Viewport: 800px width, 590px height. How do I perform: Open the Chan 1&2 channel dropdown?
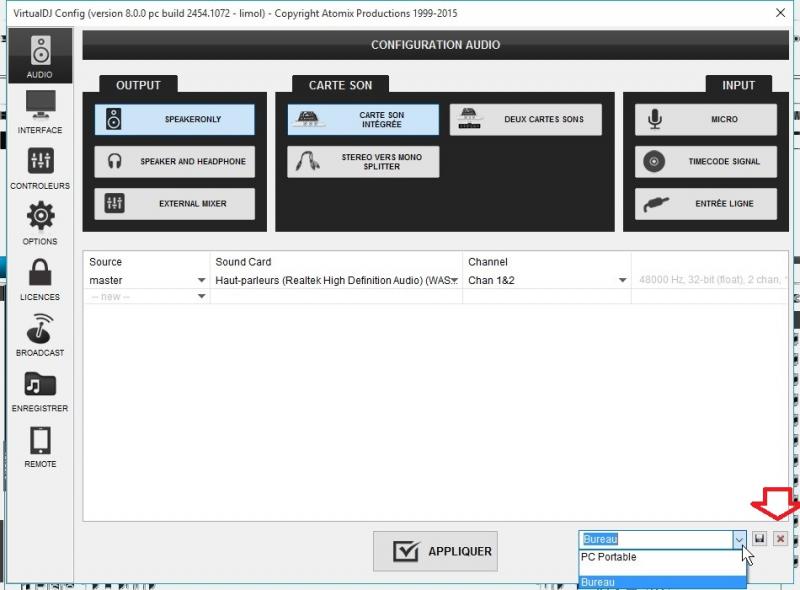click(x=622, y=281)
